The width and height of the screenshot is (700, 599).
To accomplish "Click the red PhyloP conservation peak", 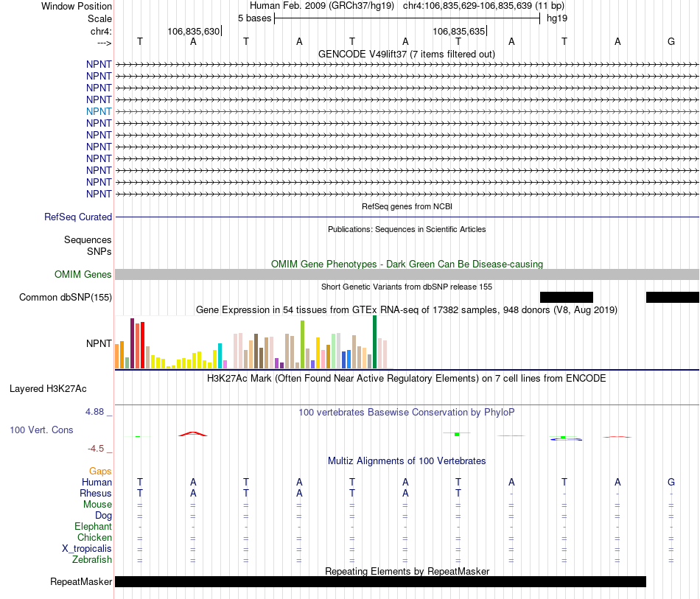I will tap(193, 434).
